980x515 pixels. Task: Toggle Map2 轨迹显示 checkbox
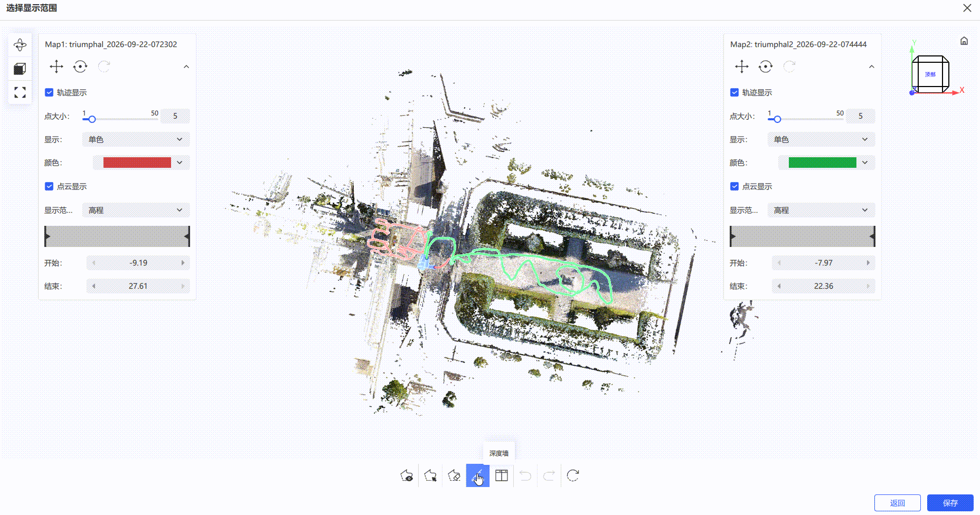(734, 92)
